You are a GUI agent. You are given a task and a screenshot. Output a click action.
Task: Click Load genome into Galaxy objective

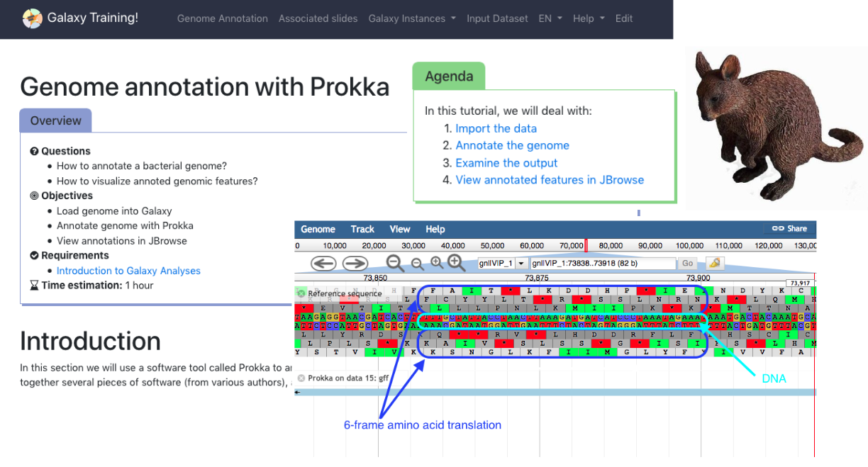(114, 211)
